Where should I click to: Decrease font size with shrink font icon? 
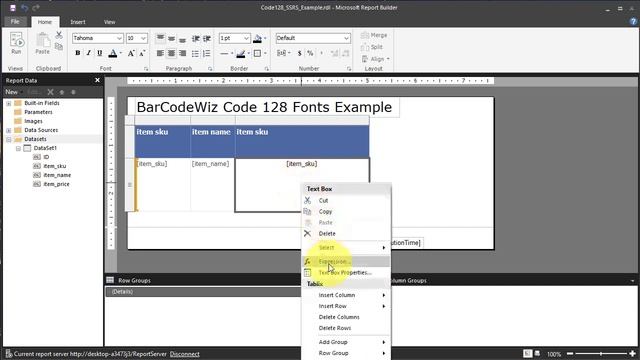point(142,53)
